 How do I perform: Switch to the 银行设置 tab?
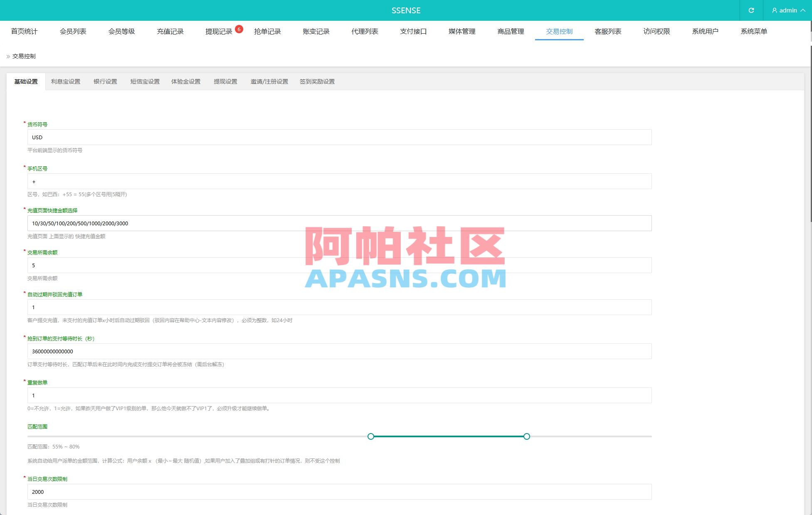point(105,81)
